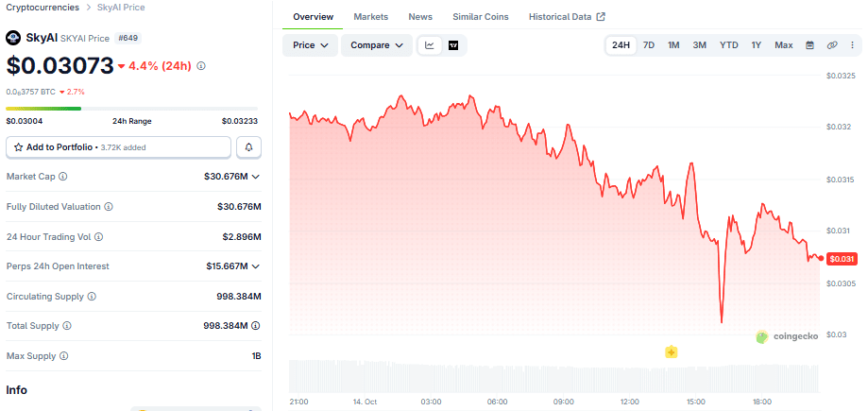Click the $30.676M Market Cap value
The height and width of the screenshot is (411, 868).
point(226,177)
